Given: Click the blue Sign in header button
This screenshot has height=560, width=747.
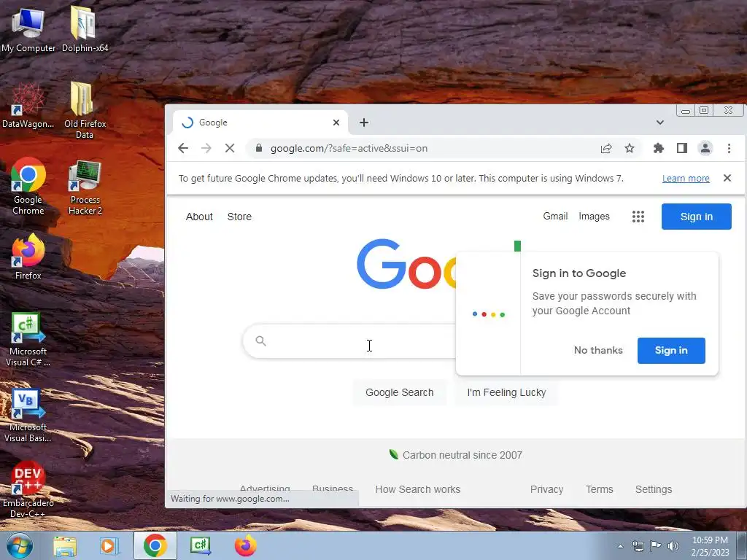Looking at the screenshot, I should pyautogui.click(x=696, y=217).
